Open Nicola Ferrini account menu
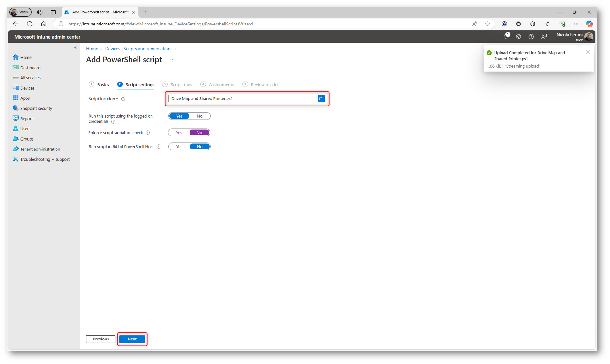 575,37
